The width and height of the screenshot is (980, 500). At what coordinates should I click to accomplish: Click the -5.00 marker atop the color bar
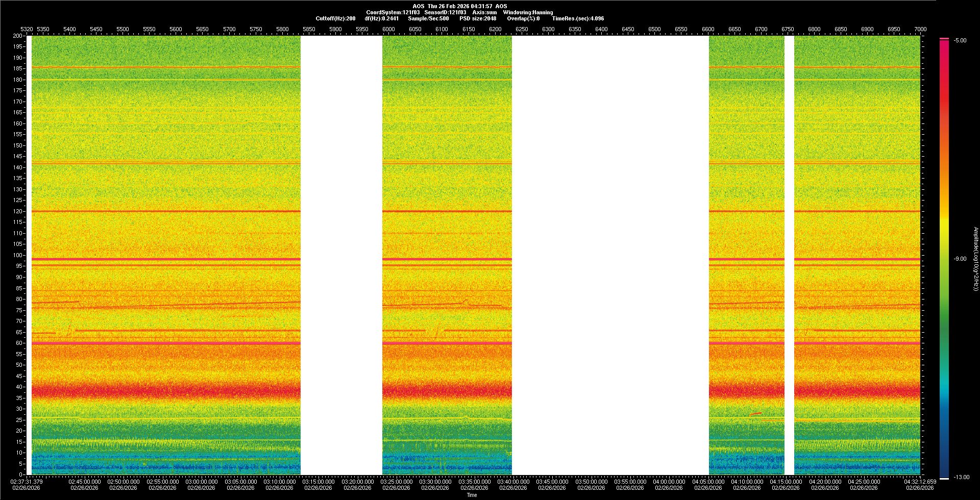click(960, 41)
